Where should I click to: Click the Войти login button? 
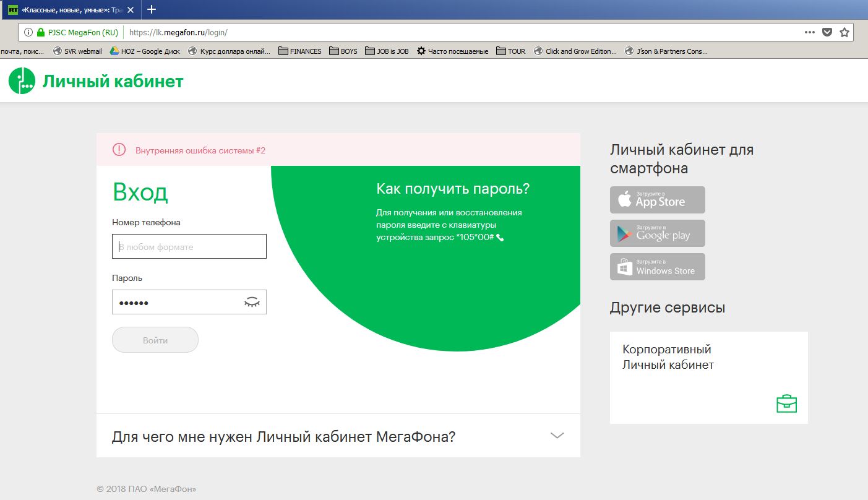click(x=155, y=340)
